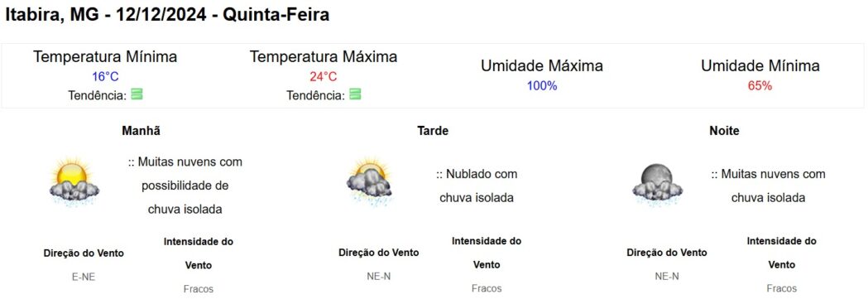Image resolution: width=868 pixels, height=304 pixels.
Task: Click the Umidade Máxima label
Action: 542,66
